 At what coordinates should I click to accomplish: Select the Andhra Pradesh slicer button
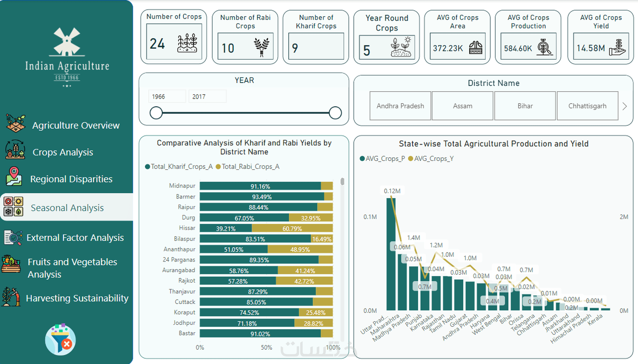tap(400, 106)
